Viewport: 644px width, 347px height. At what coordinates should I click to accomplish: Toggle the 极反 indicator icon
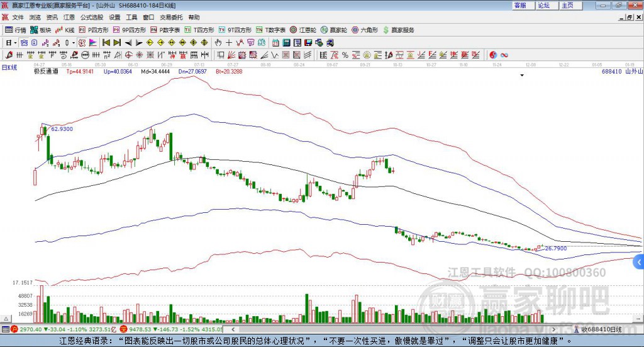(x=82, y=43)
